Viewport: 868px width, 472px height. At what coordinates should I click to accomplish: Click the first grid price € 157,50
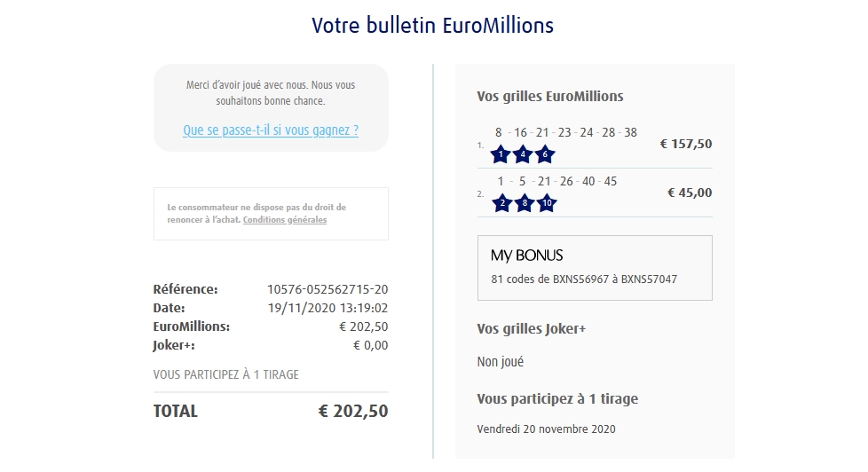pos(686,144)
